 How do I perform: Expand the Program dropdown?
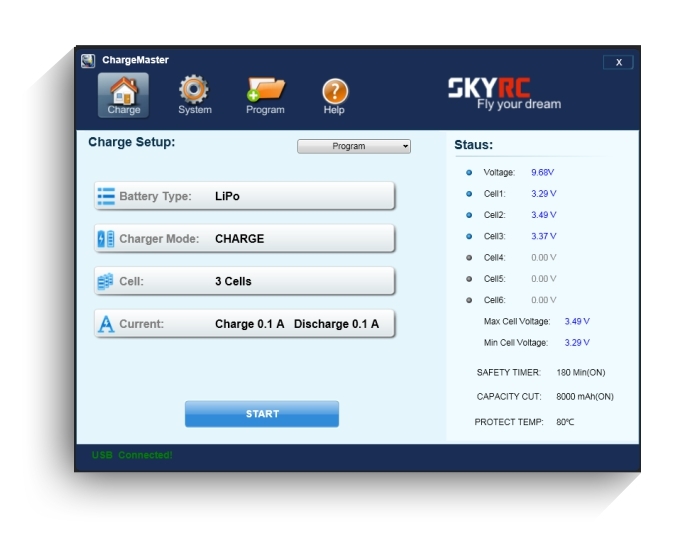click(354, 146)
